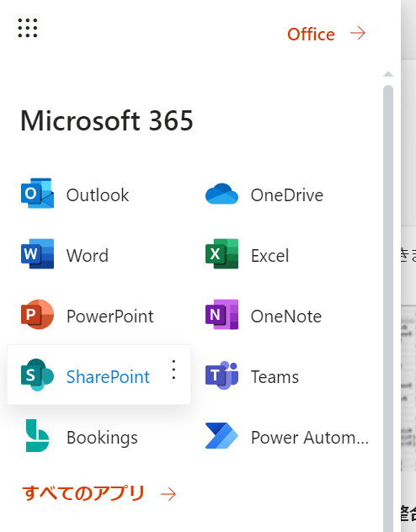Click the Teams label
The image size is (416, 532).
click(x=275, y=376)
